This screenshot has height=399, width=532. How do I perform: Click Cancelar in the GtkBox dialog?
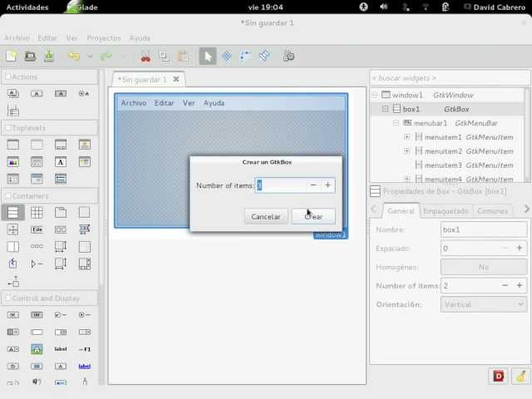[x=266, y=216]
